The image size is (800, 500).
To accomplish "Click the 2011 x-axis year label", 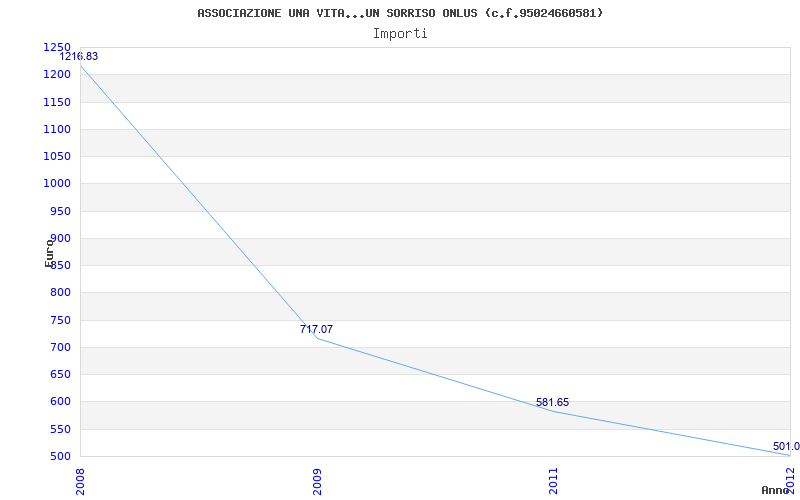I will (554, 482).
